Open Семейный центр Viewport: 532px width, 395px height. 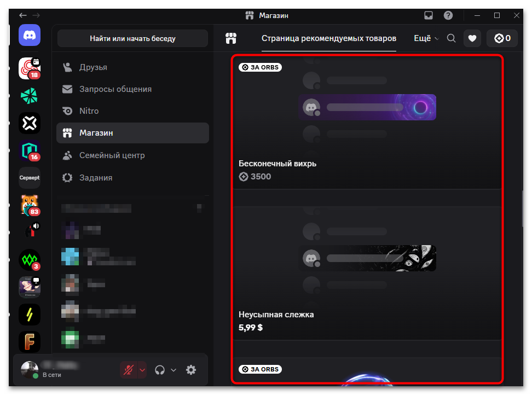tap(132, 155)
